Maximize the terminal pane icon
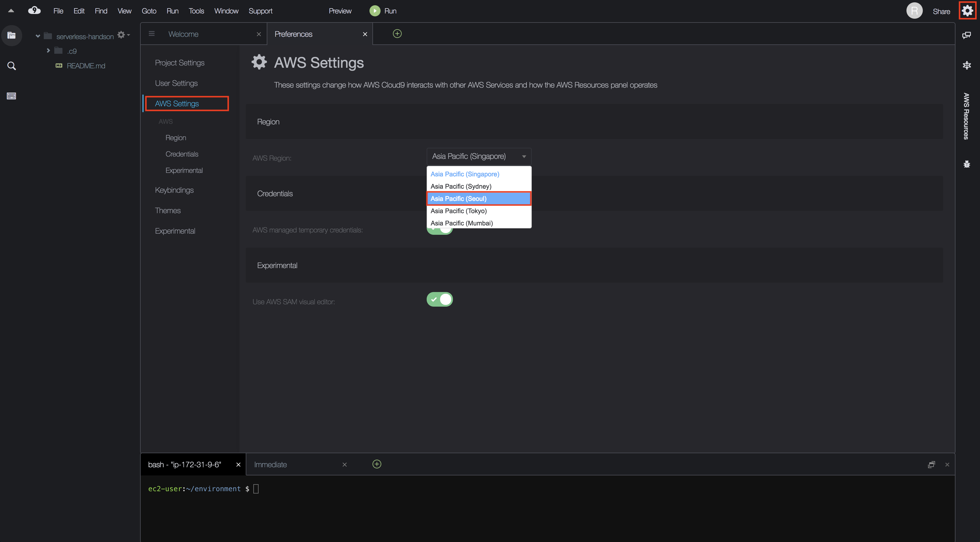 pos(931,464)
